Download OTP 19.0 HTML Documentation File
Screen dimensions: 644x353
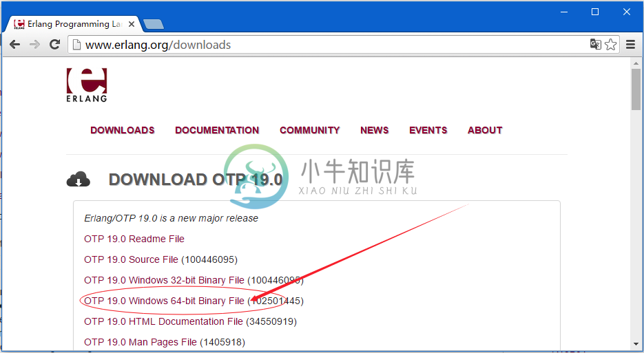163,321
